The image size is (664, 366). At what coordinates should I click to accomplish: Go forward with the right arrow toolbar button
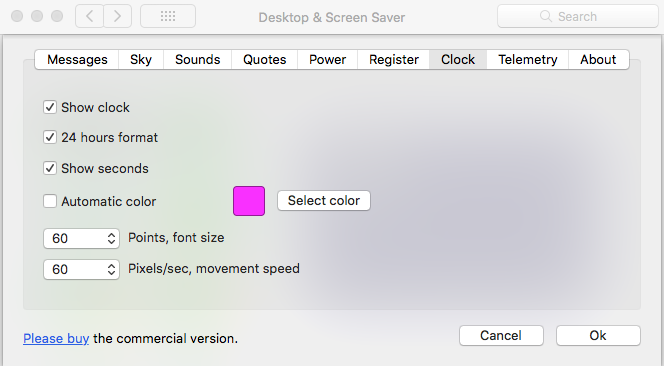(117, 16)
